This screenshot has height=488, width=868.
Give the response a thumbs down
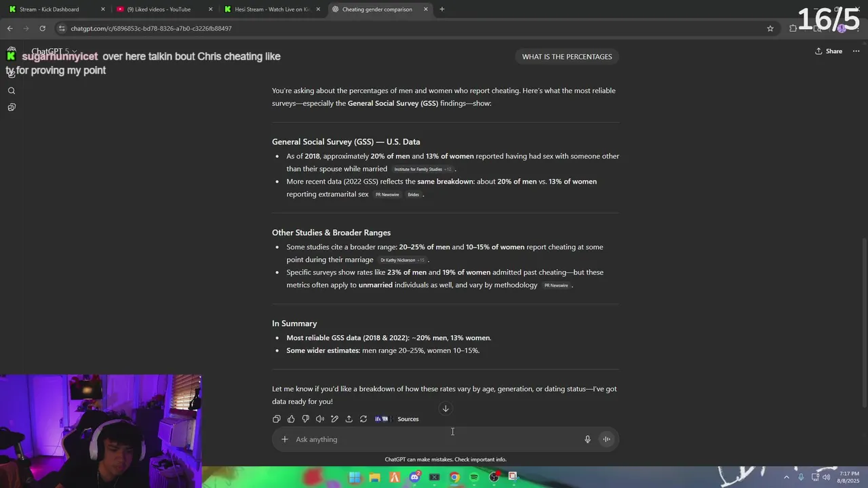[x=305, y=419]
